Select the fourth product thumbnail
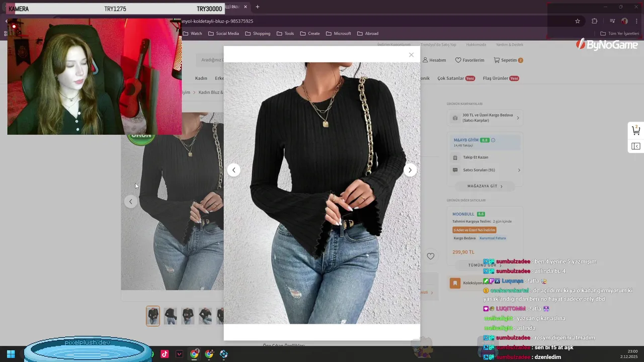The image size is (644, 362). (205, 316)
